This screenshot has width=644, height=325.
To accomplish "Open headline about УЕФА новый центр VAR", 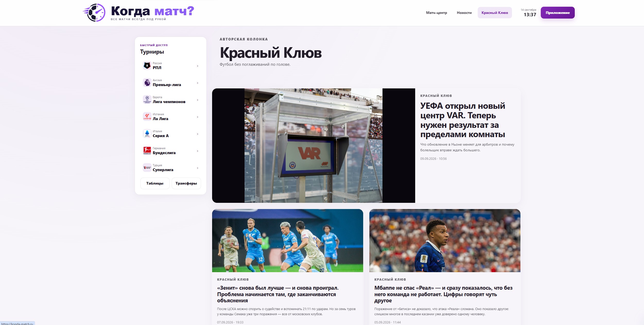I will (463, 120).
